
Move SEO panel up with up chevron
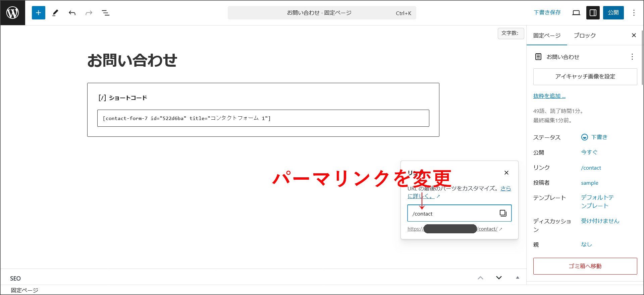click(480, 278)
